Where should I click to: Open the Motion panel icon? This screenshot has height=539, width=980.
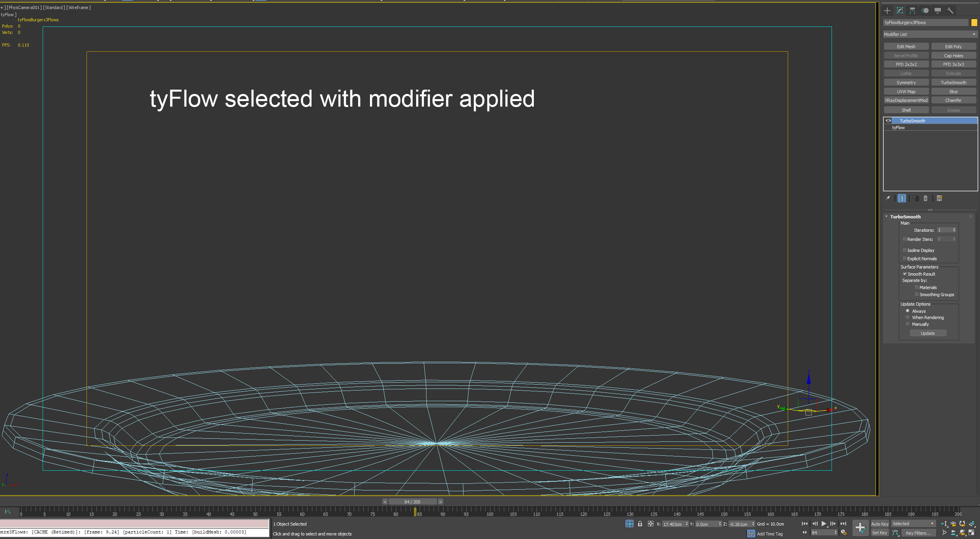(x=925, y=11)
